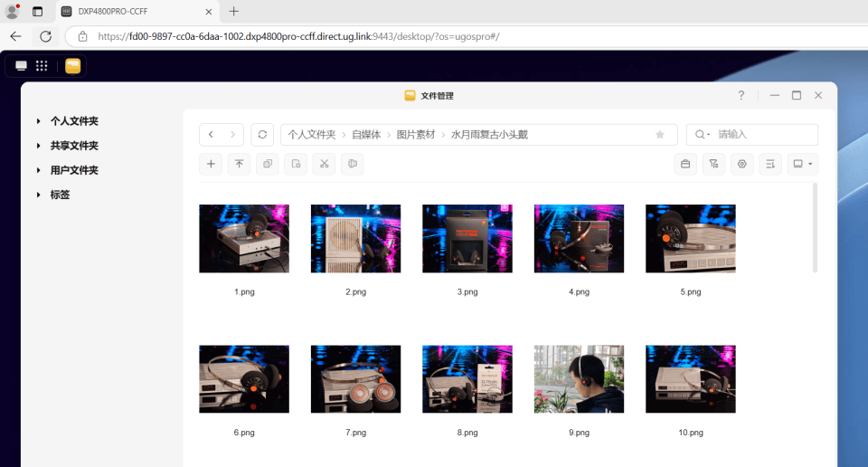Open the app grid launcher icon
The height and width of the screenshot is (467, 868).
(42, 66)
